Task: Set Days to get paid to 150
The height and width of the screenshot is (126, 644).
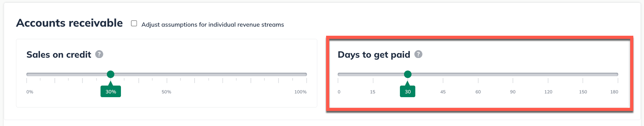Action: point(583,75)
